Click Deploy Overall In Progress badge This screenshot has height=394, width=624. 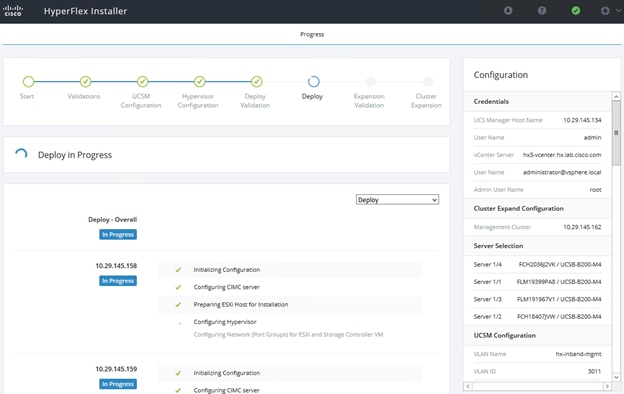pos(118,235)
